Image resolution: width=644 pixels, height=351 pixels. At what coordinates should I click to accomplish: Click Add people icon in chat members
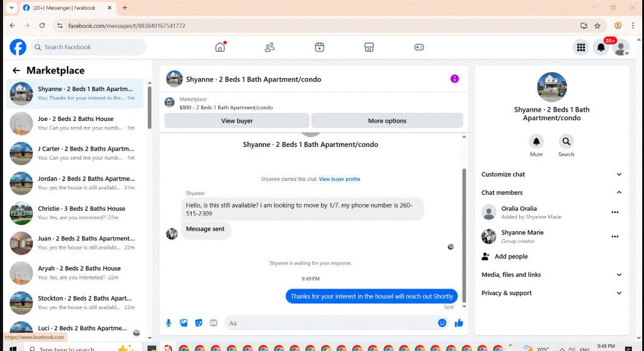coord(485,257)
